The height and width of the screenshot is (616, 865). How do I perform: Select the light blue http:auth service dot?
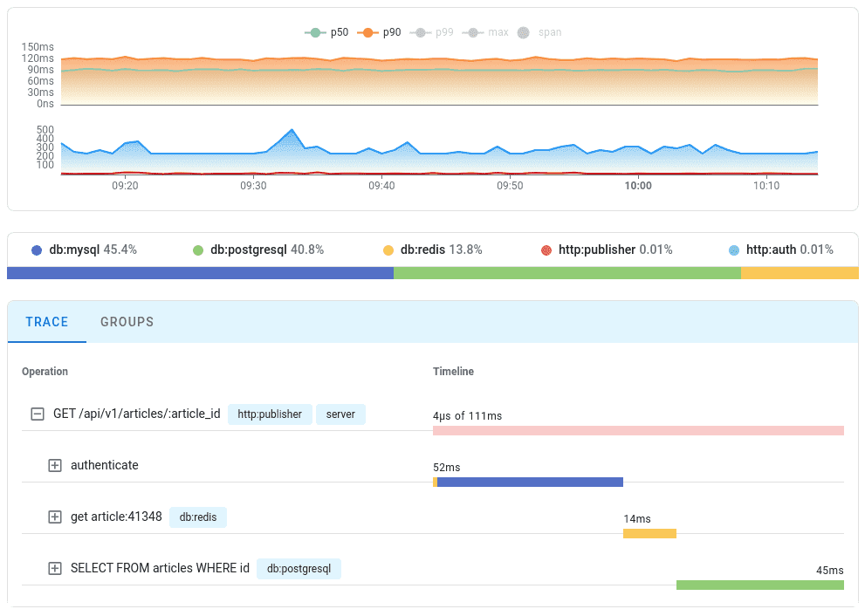tap(732, 250)
